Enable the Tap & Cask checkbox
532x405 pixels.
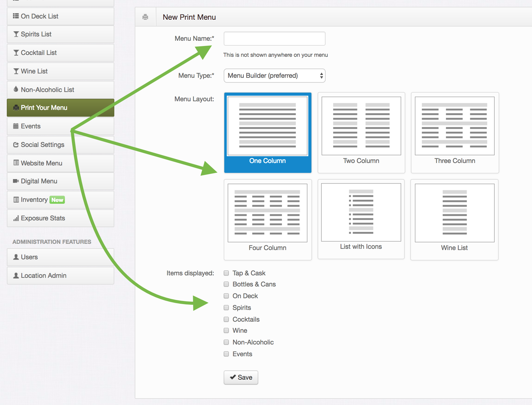(x=226, y=273)
